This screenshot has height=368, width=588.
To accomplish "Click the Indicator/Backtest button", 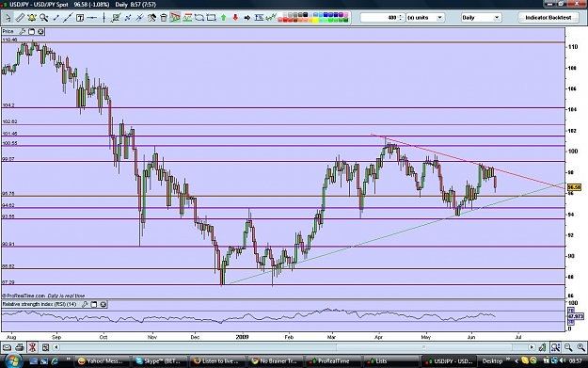I will [x=548, y=18].
